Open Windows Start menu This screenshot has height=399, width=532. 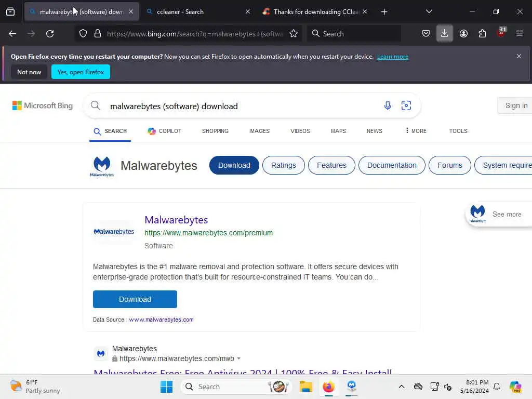click(x=166, y=387)
